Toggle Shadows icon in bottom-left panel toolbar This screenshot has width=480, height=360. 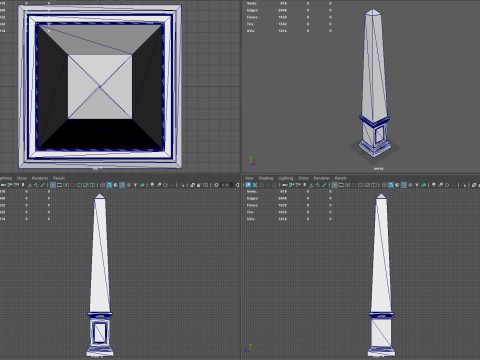point(142,185)
